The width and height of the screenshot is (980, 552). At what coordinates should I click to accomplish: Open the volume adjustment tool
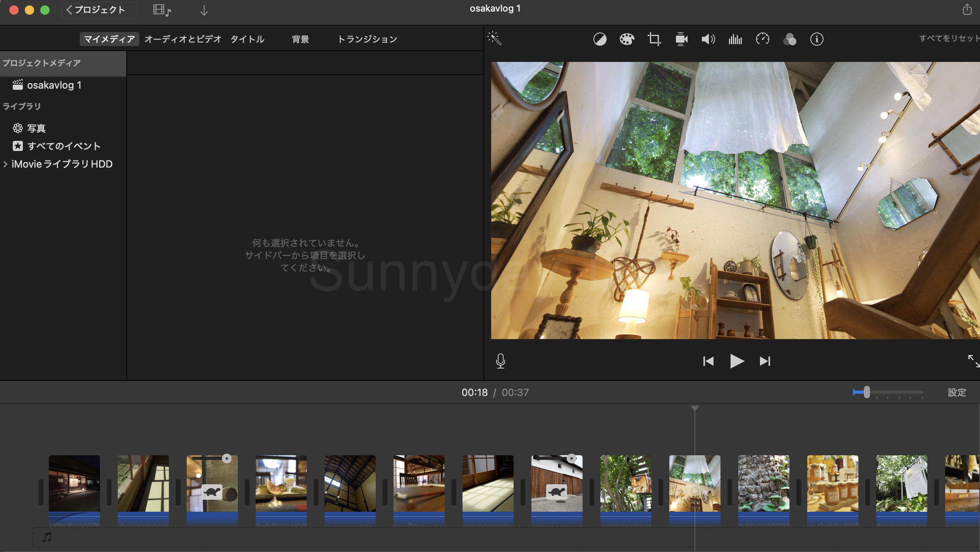(x=708, y=39)
